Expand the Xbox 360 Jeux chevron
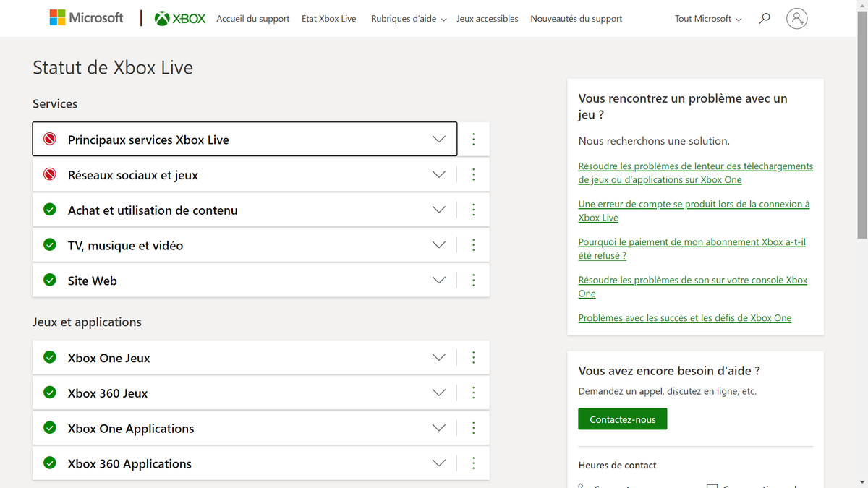Image resolution: width=868 pixels, height=488 pixels. click(x=438, y=393)
